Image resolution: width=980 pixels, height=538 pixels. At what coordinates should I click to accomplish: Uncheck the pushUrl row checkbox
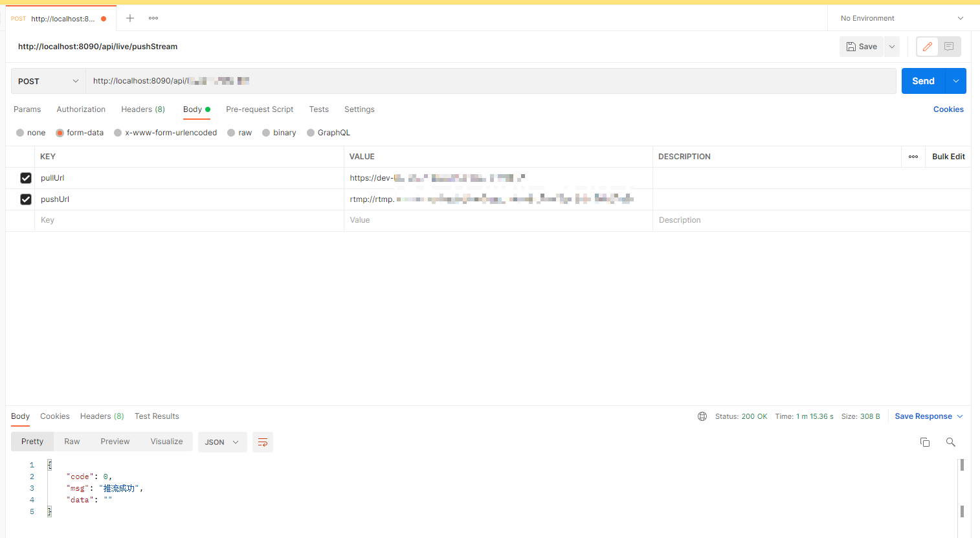26,199
